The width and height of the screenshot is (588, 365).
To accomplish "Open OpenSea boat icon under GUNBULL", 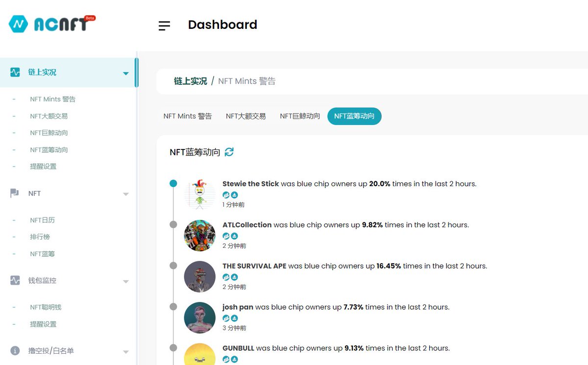I will [234, 360].
